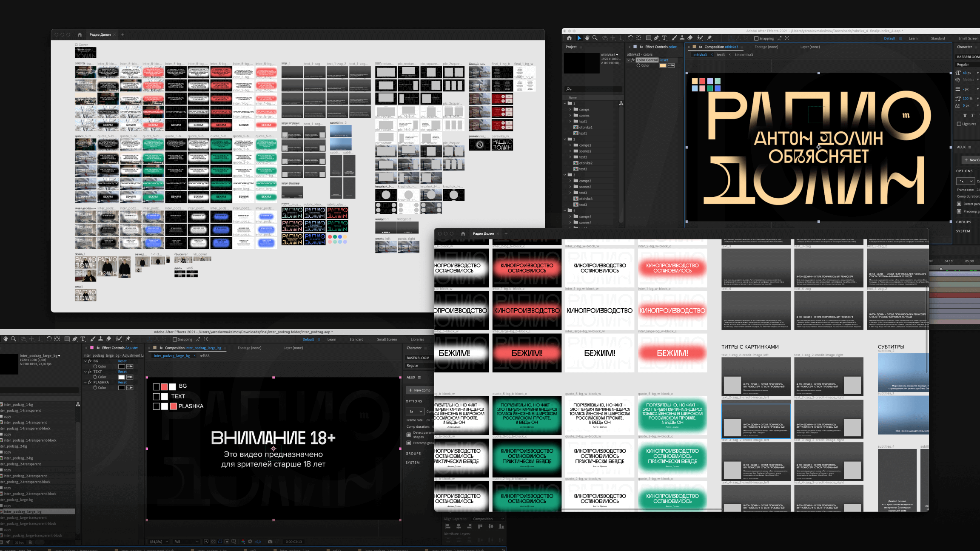Viewport: 980px width, 551px height.
Task: Open the 84,3% zoom dropdown
Action: coord(159,542)
